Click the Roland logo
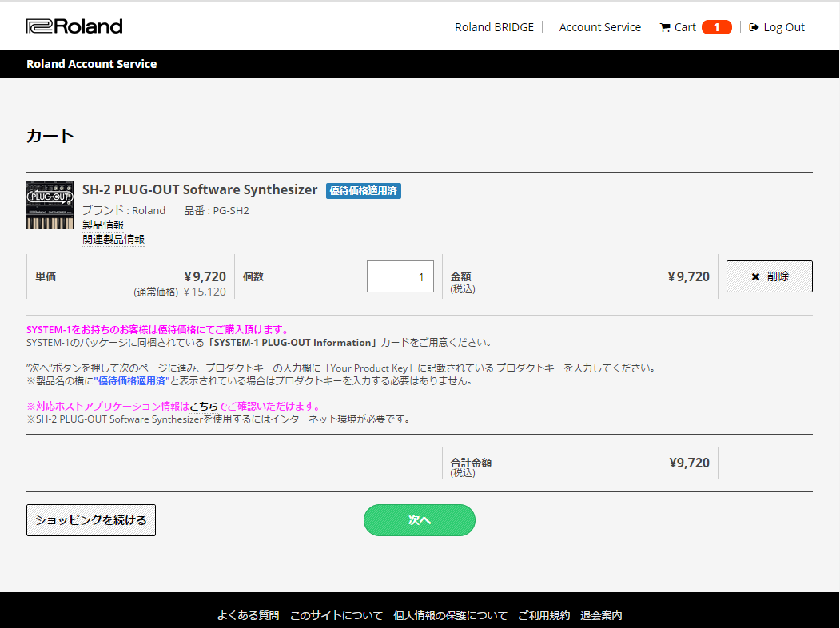Screen dimensions: 840x628 pyautogui.click(x=74, y=26)
